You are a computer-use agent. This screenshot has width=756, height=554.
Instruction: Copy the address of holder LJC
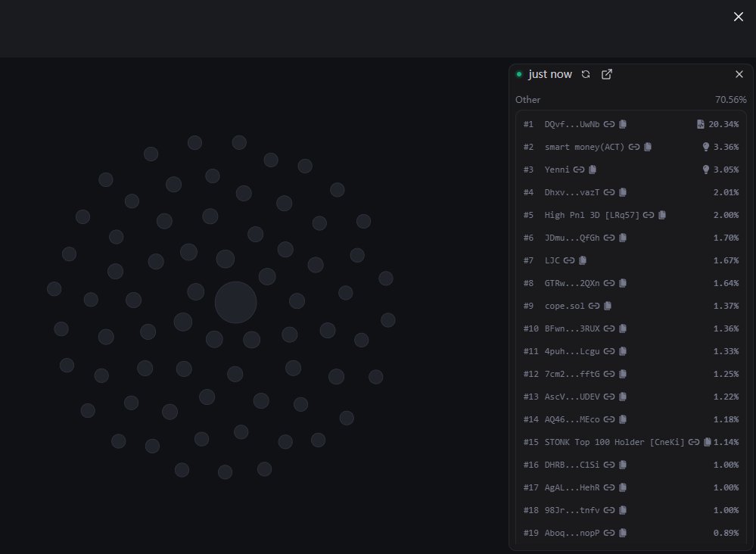click(583, 260)
